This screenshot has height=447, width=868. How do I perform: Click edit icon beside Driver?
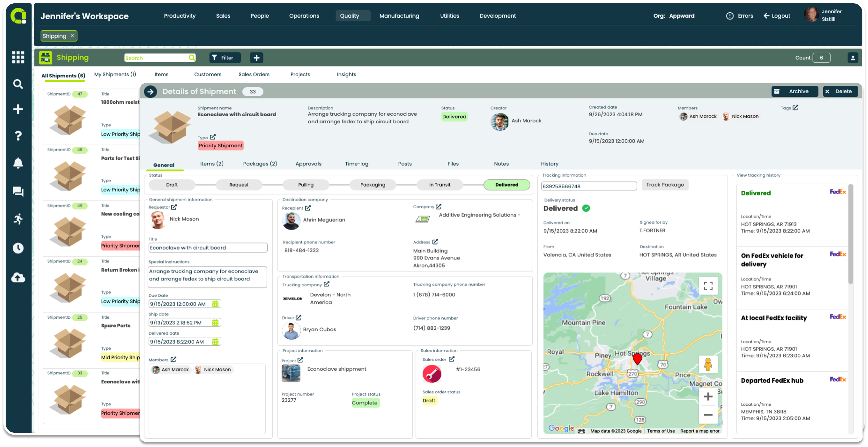click(x=298, y=318)
